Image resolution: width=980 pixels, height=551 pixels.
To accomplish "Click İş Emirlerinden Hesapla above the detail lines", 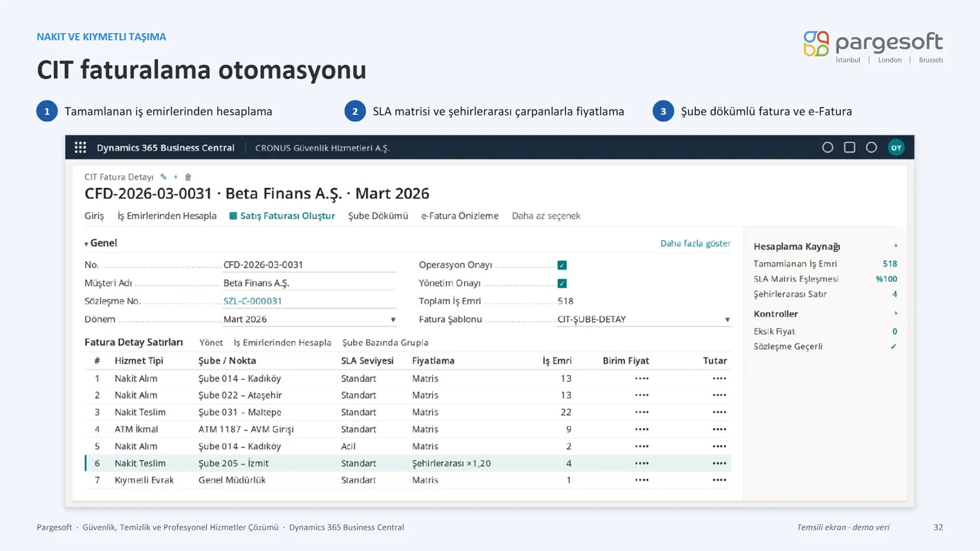I will 283,343.
